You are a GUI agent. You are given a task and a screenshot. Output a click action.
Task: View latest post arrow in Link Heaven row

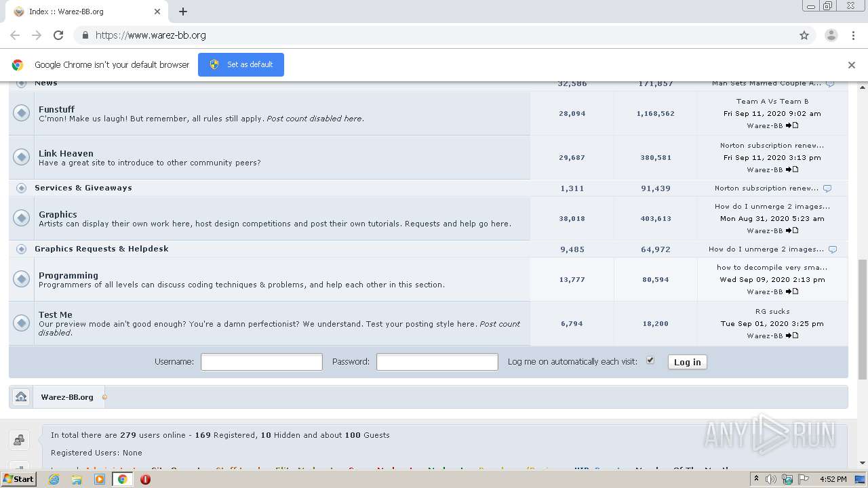(792, 169)
